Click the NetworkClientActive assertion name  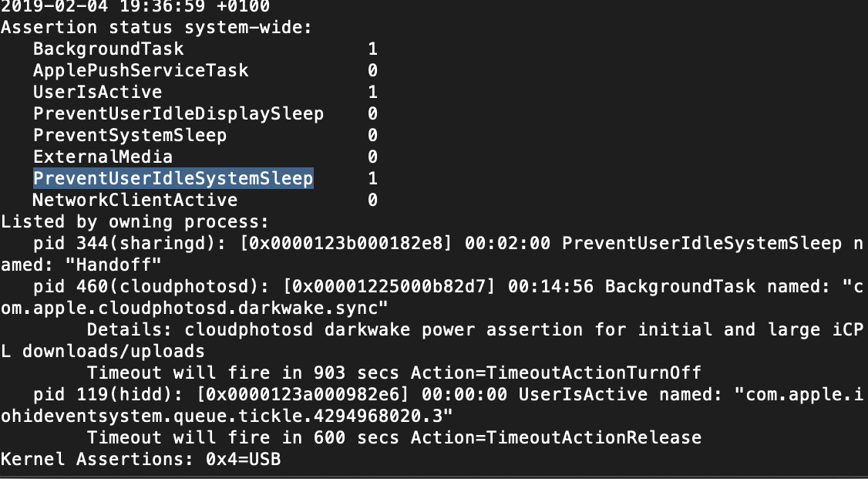pos(135,201)
